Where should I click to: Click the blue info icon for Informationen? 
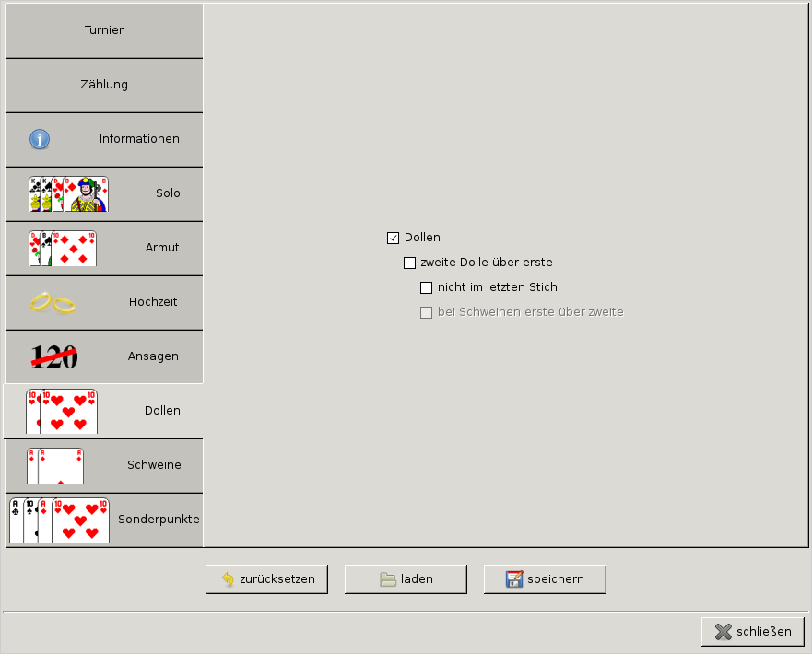click(40, 139)
